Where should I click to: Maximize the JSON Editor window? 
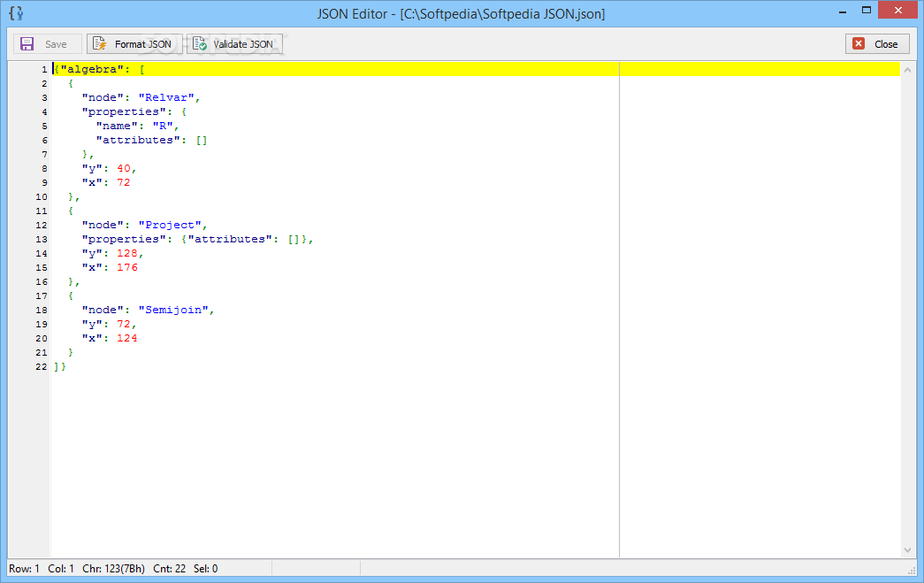pos(867,10)
